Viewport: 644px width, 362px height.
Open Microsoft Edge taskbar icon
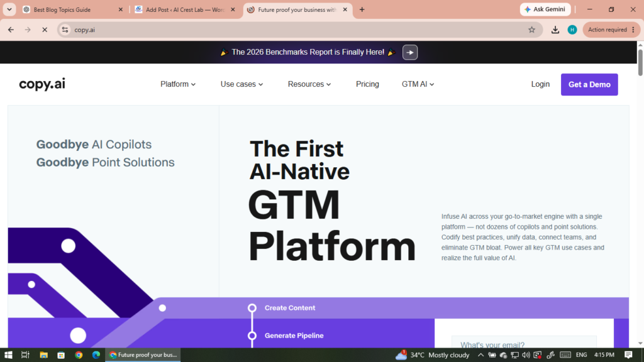[96, 354]
